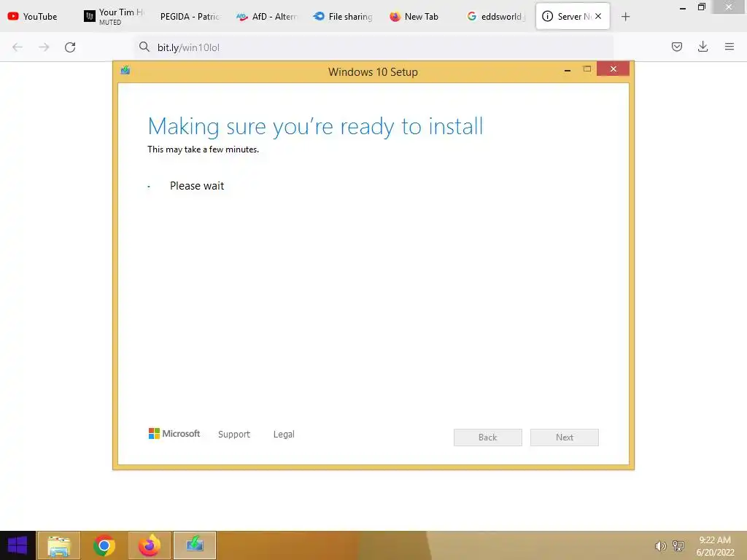This screenshot has height=560, width=747.
Task: Save page to Pocket
Action: [676, 47]
